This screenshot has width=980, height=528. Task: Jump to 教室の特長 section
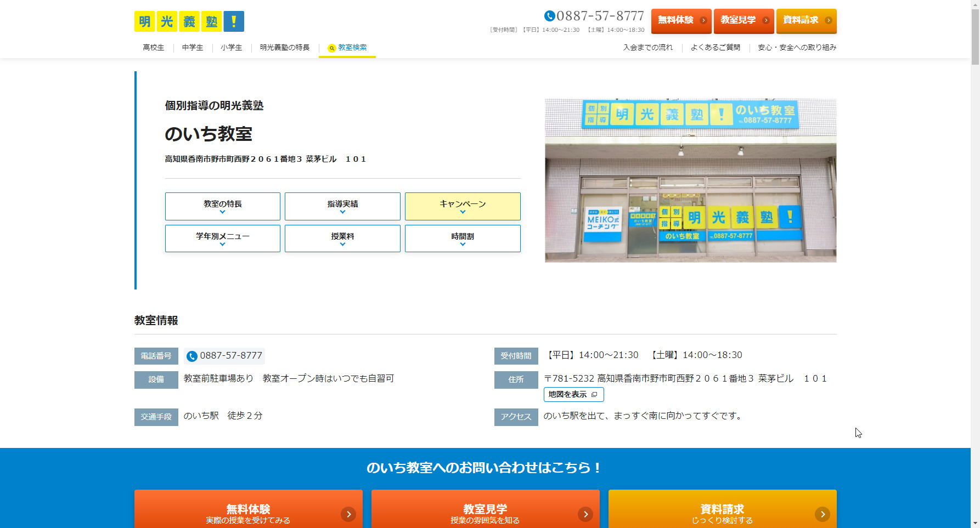point(223,206)
